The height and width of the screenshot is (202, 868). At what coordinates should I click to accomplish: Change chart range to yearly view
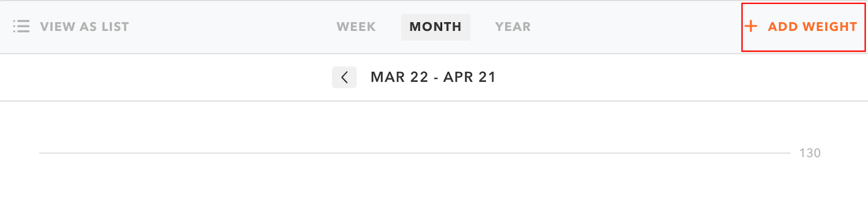(x=513, y=27)
